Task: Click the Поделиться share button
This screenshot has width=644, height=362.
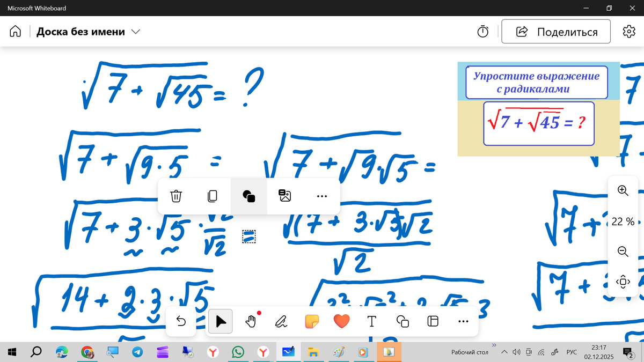Action: click(x=556, y=32)
